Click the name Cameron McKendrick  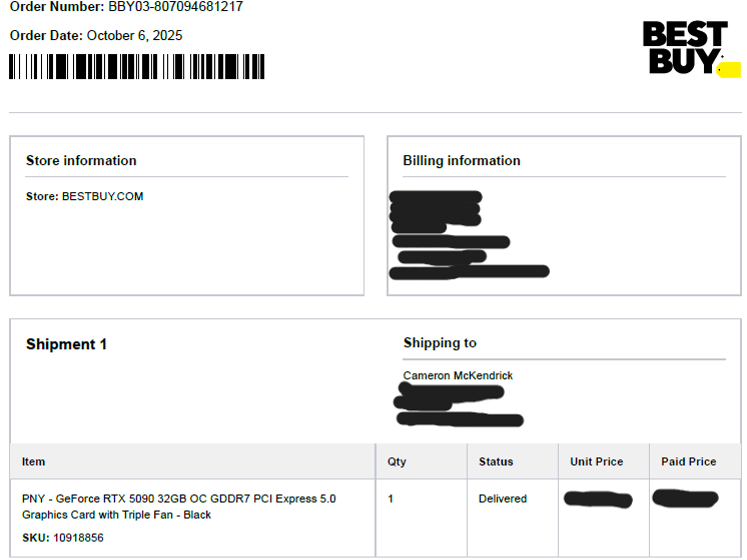point(458,375)
